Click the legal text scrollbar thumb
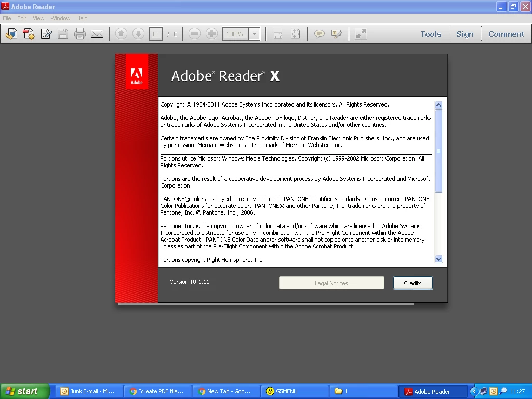The height and width of the screenshot is (399, 532). click(438, 151)
